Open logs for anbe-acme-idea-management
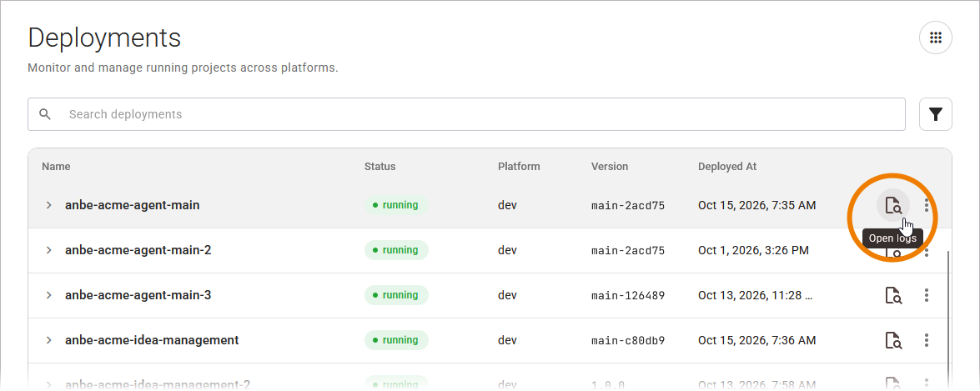The image size is (980, 391). click(x=893, y=340)
